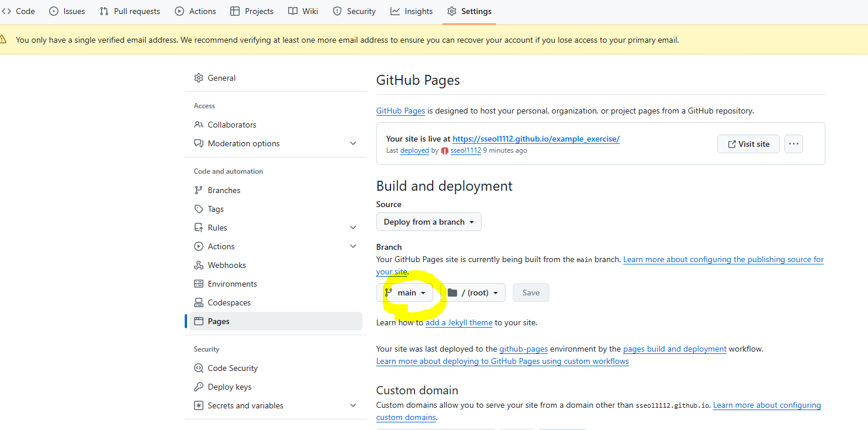Click the warning triangle icon in banner
Screen dimensions: 868x430
coord(3,40)
